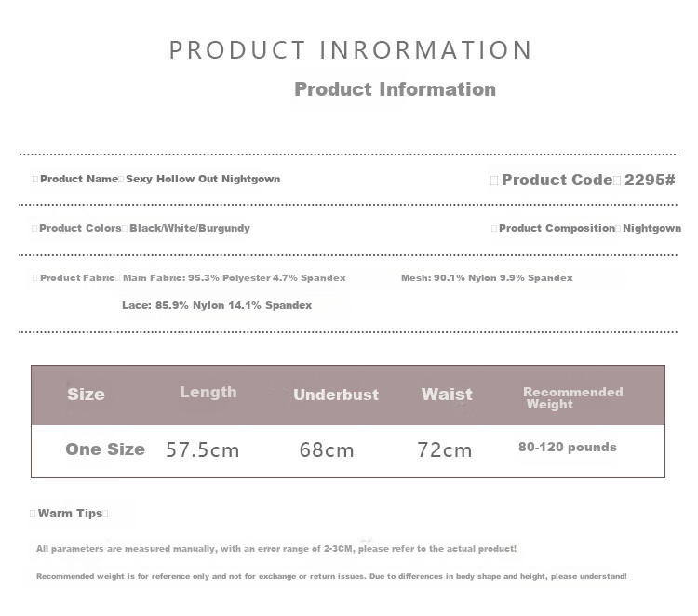Click the 'Recommended Weight' column header
The image size is (698, 616).
click(572, 398)
